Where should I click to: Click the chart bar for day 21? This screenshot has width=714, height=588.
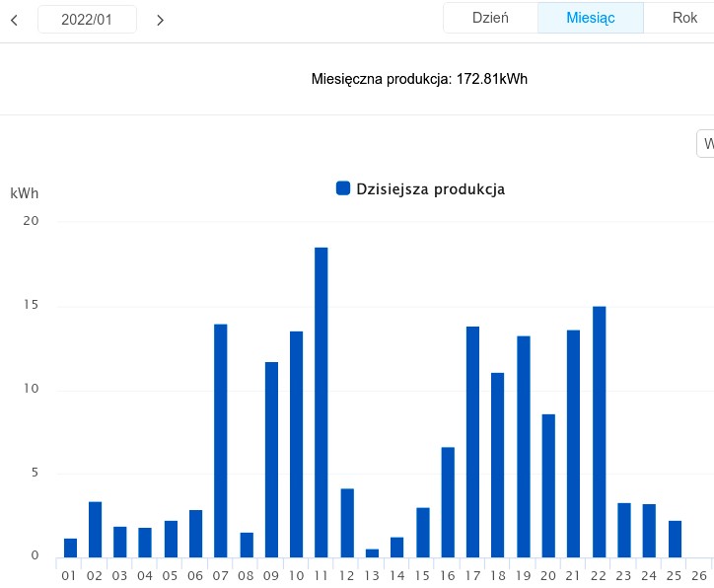[573, 444]
